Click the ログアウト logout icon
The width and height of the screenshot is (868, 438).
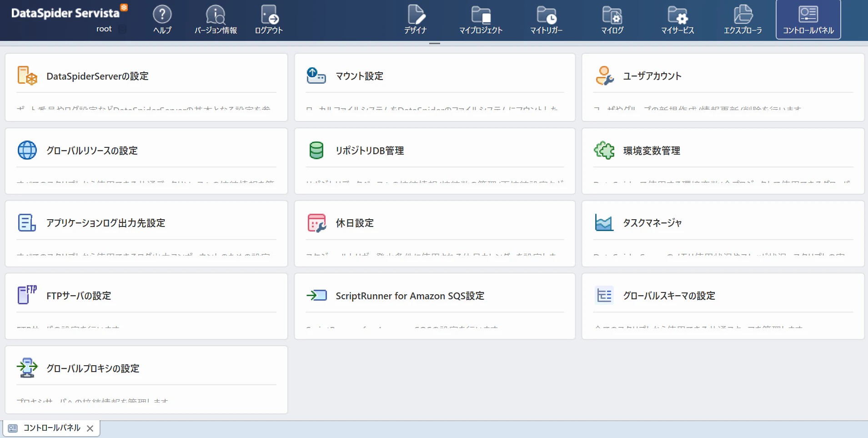tap(269, 20)
